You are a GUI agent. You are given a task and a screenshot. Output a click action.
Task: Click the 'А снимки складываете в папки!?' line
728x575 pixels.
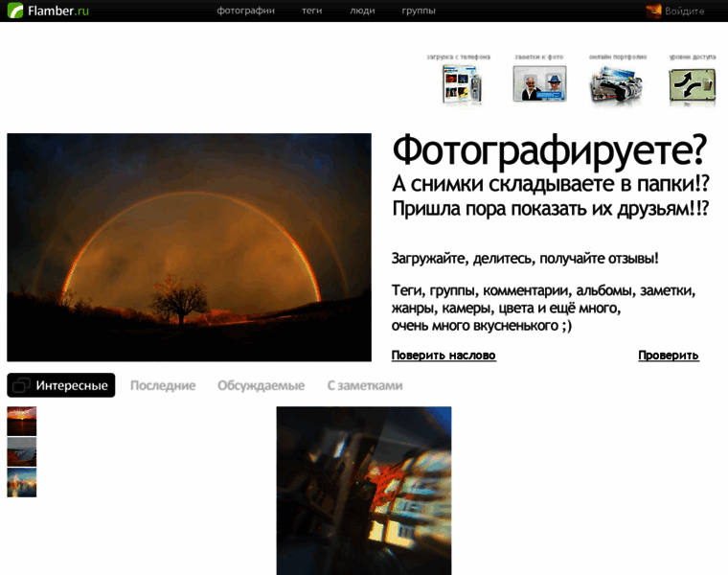click(551, 184)
